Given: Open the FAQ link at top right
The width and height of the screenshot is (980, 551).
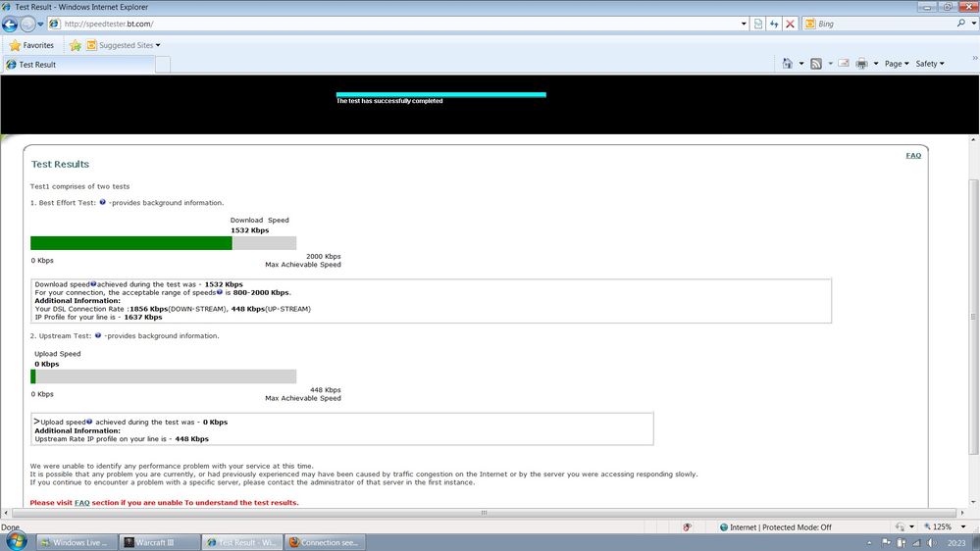Looking at the screenshot, I should [x=913, y=156].
